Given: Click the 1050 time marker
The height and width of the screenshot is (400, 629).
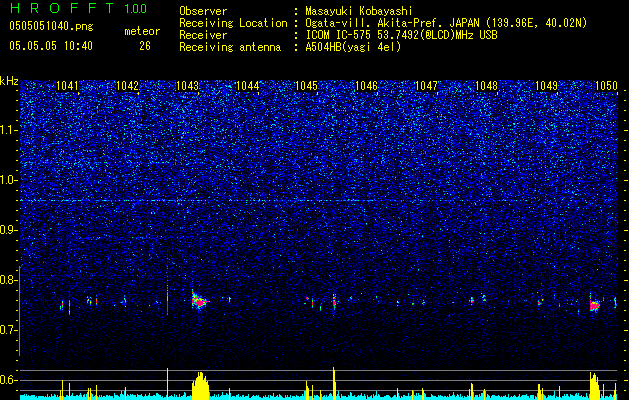Looking at the screenshot, I should [x=606, y=85].
